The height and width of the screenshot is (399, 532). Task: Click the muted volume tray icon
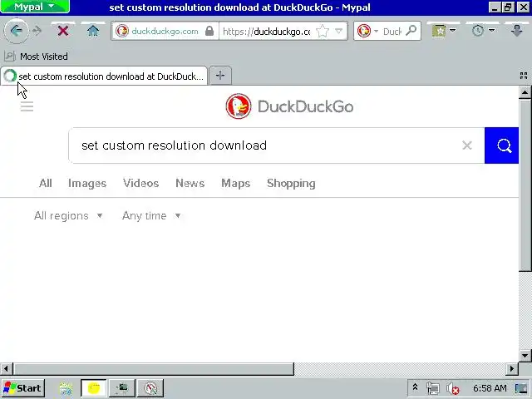452,388
